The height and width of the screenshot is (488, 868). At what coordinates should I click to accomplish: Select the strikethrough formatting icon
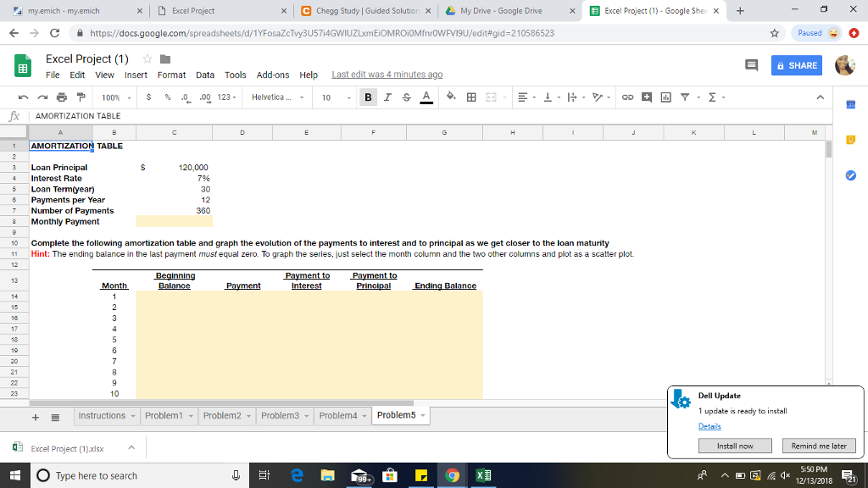[x=406, y=97]
